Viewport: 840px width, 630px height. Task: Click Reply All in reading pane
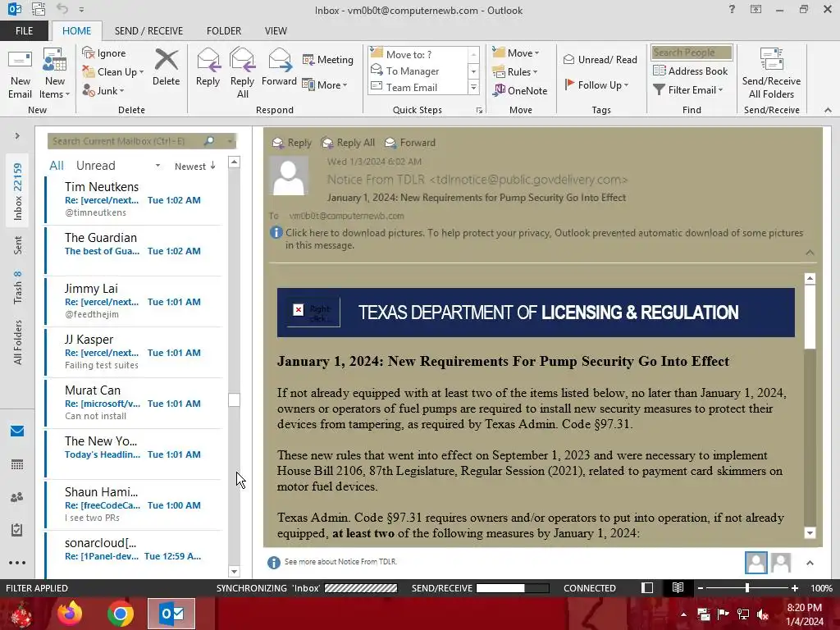click(x=348, y=143)
